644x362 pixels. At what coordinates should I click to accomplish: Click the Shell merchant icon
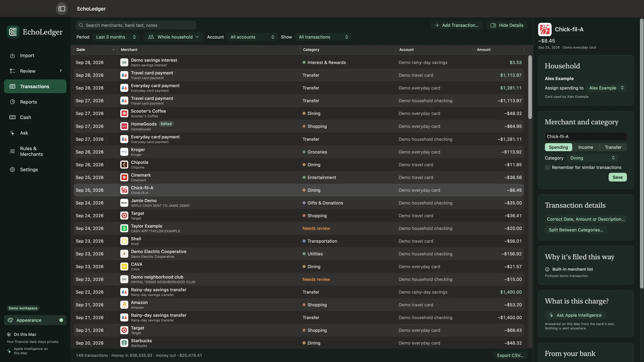(x=124, y=241)
